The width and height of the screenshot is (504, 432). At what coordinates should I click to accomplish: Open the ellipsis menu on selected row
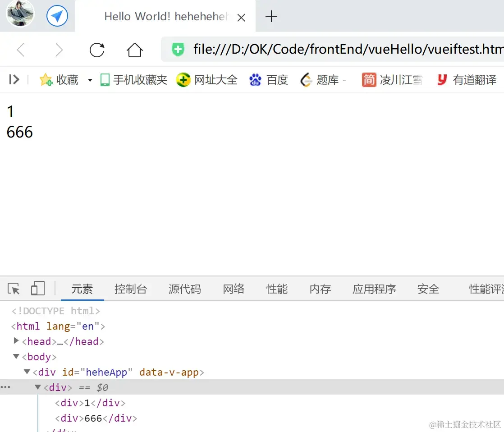point(5,387)
